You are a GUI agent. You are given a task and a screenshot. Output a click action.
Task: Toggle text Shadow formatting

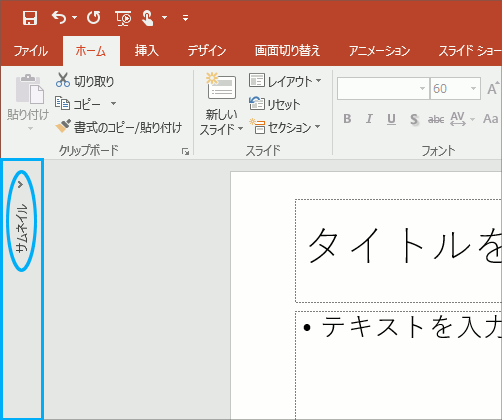(414, 119)
